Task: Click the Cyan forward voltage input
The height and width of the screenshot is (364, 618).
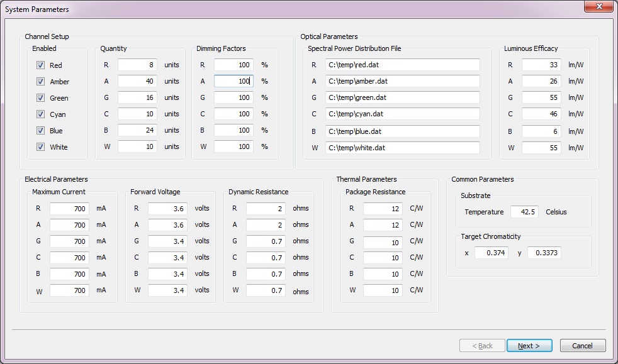Action: pos(167,257)
